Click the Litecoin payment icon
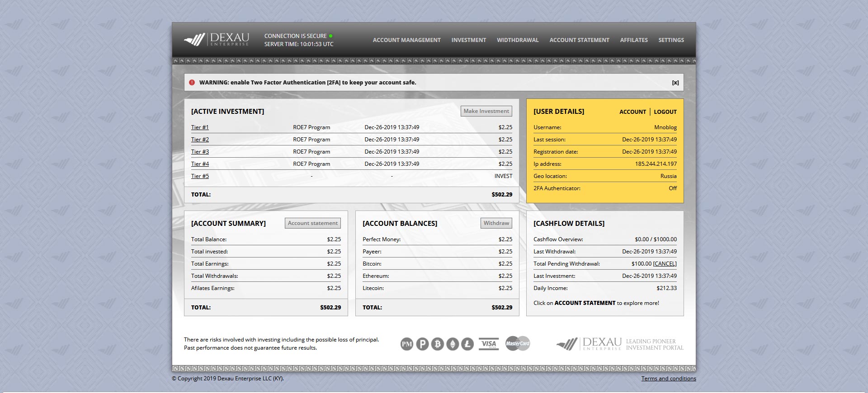The width and height of the screenshot is (868, 393). 467,344
